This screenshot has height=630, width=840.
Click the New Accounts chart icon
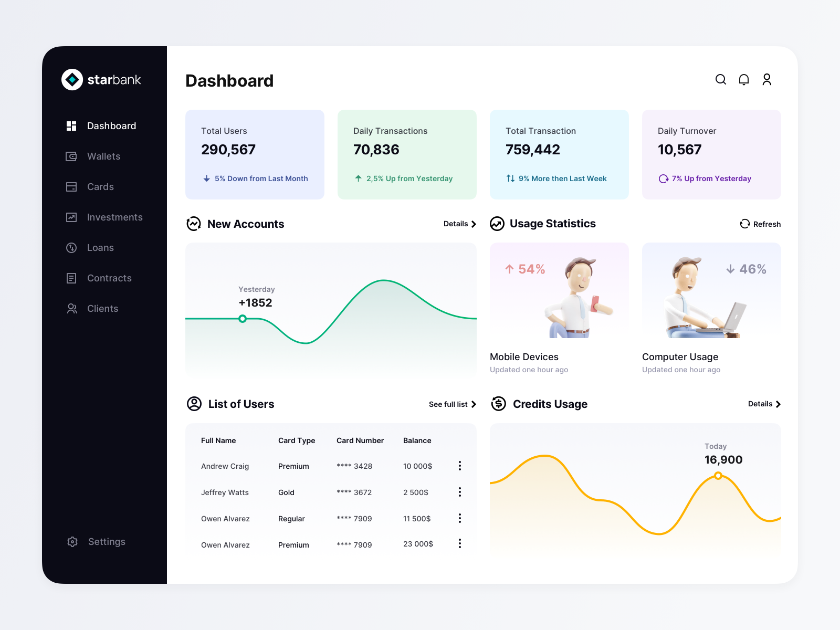coord(194,224)
